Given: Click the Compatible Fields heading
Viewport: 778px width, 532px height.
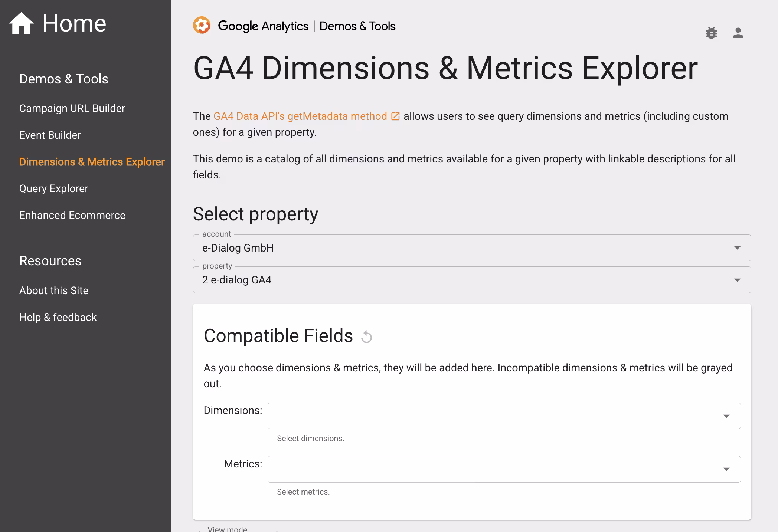Looking at the screenshot, I should pyautogui.click(x=278, y=336).
